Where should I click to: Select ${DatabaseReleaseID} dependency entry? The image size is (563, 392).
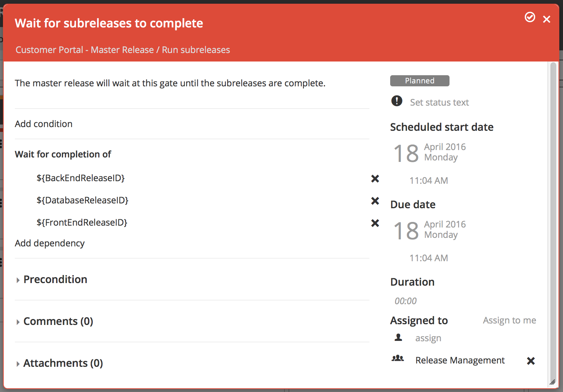tap(82, 200)
